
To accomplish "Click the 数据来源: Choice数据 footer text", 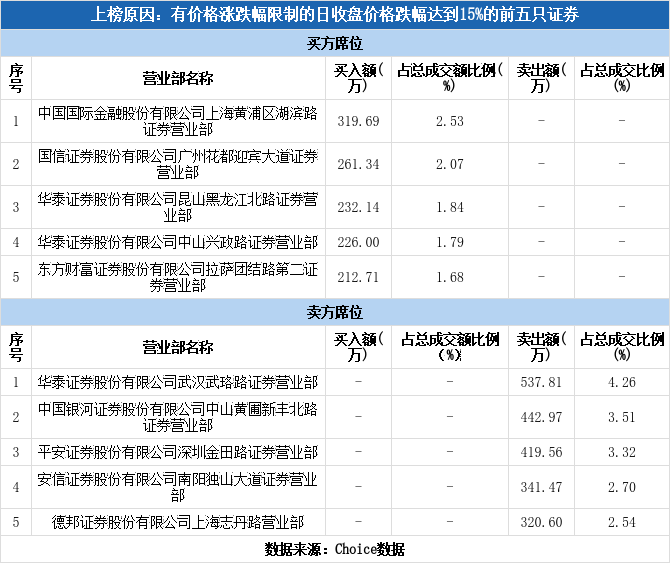I will pyautogui.click(x=335, y=549).
